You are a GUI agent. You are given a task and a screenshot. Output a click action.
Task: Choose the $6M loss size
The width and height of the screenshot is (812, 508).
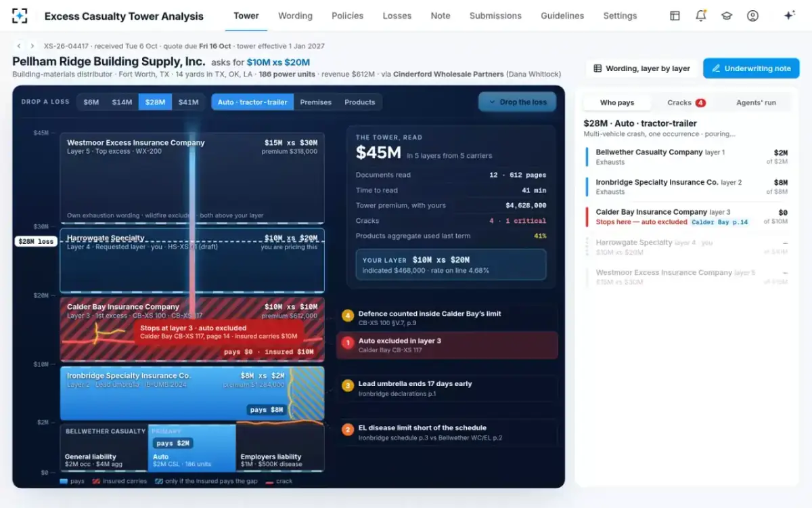[x=91, y=102]
